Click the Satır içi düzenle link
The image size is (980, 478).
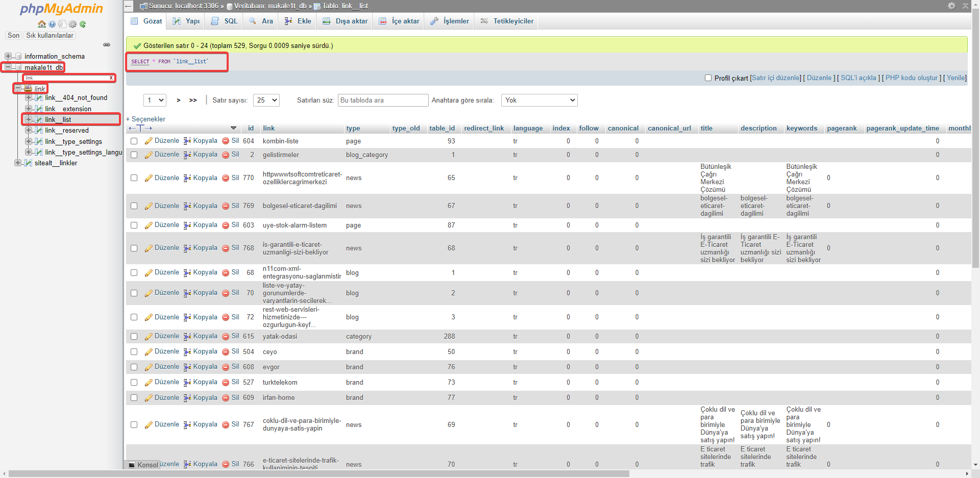click(776, 78)
